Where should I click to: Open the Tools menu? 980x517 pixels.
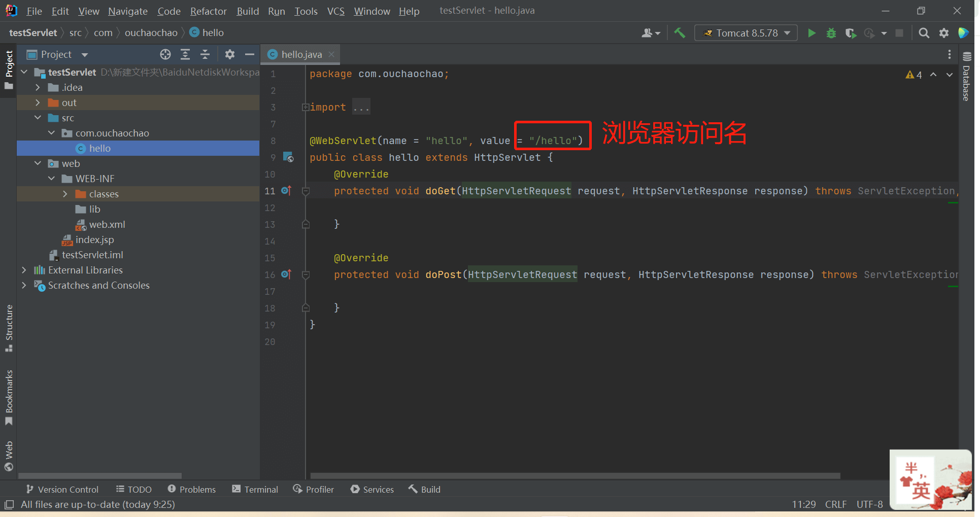(306, 11)
